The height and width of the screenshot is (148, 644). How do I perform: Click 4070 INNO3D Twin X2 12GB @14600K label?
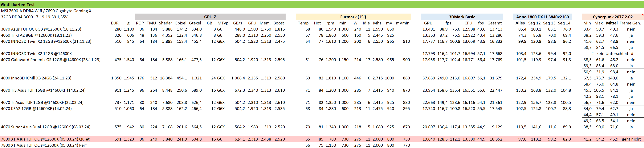[36, 54]
